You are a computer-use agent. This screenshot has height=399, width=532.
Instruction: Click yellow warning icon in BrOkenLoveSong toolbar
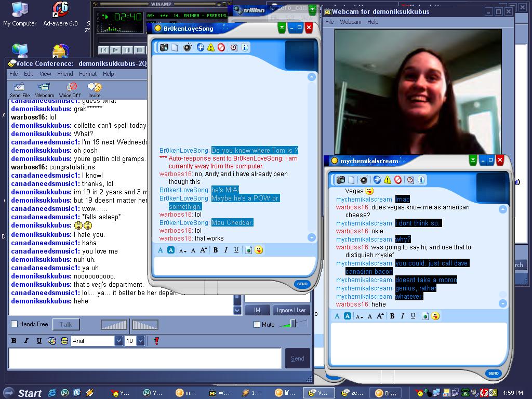[x=211, y=47]
